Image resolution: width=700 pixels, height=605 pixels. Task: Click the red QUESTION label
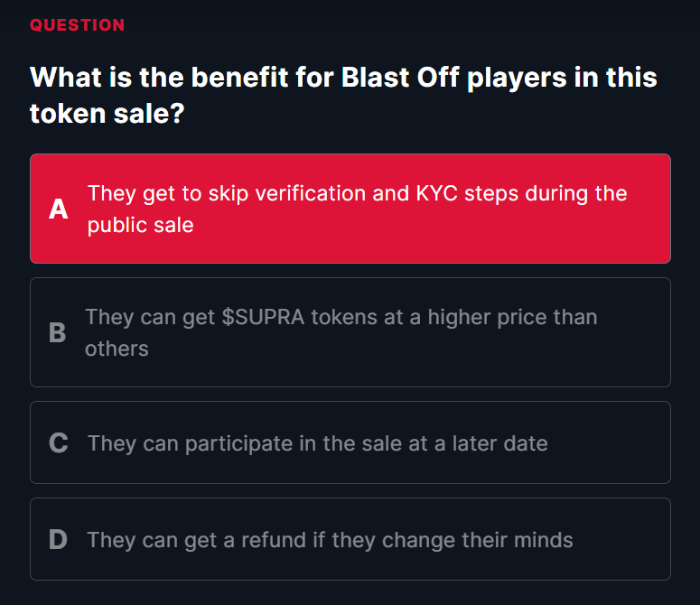[x=78, y=25]
